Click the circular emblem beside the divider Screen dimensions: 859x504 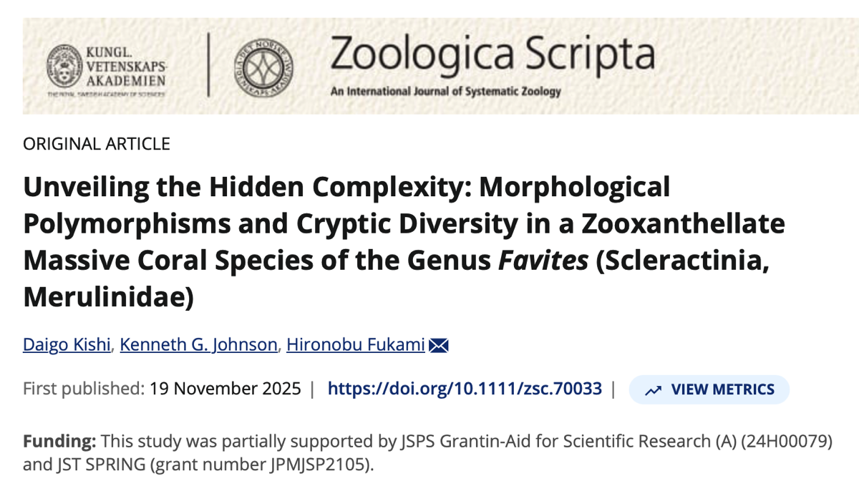[x=263, y=66]
